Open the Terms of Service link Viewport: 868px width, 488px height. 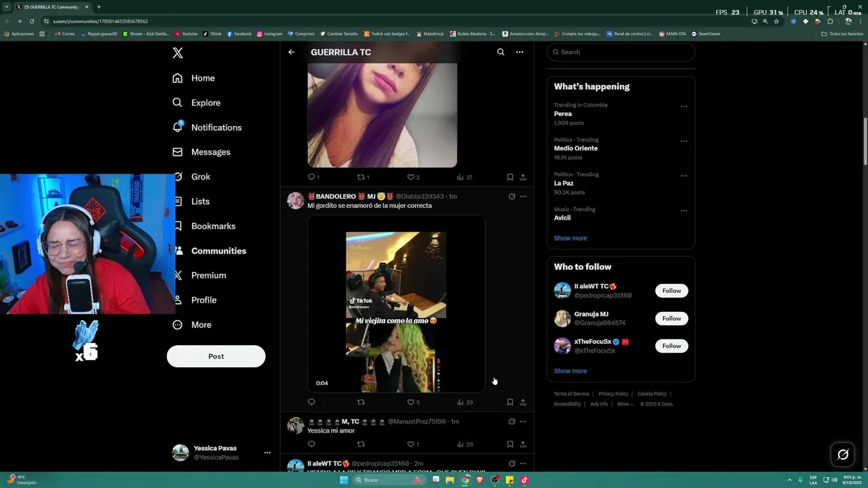point(571,394)
